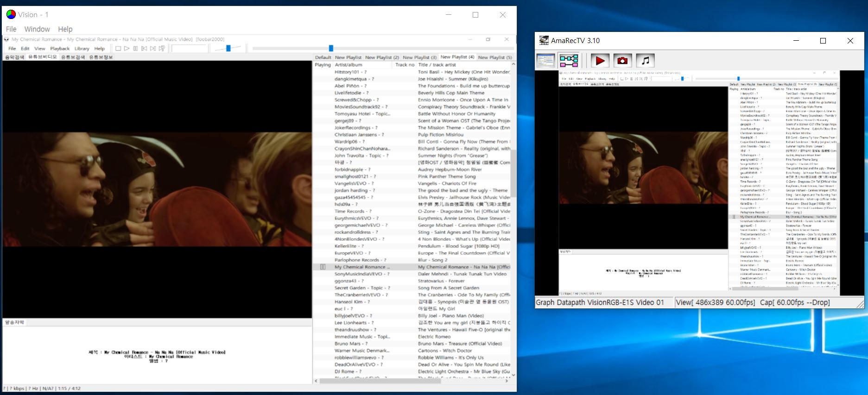
Task: Click AmaRecTV status Graph Datapath VisionRGB-E1S text
Action: [600, 302]
